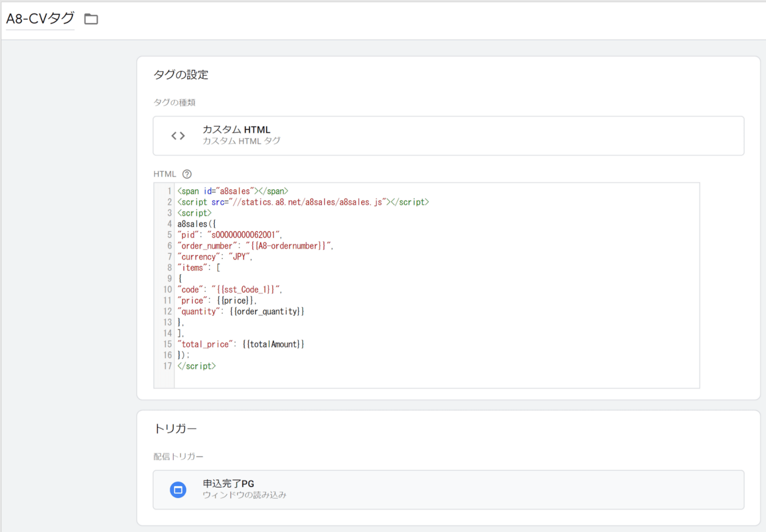The width and height of the screenshot is (766, 532).
Task: Click the {{order_quantity}} variable
Action: (x=267, y=311)
